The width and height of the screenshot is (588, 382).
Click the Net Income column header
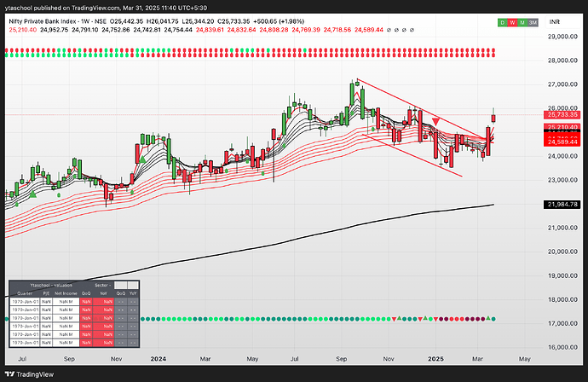66,293
